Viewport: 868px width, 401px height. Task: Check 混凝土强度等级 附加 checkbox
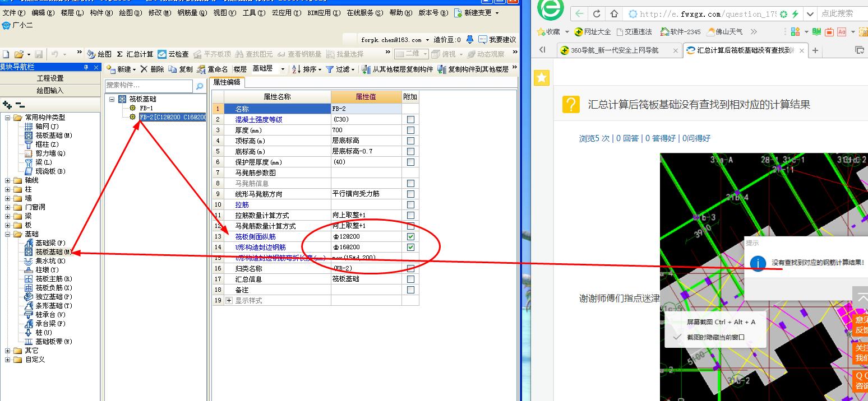point(410,119)
